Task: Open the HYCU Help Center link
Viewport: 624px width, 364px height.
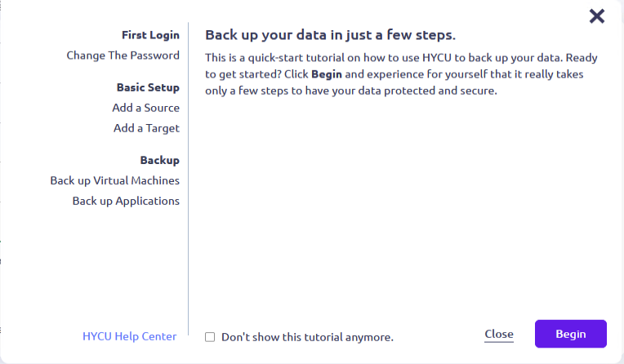Action: tap(129, 336)
